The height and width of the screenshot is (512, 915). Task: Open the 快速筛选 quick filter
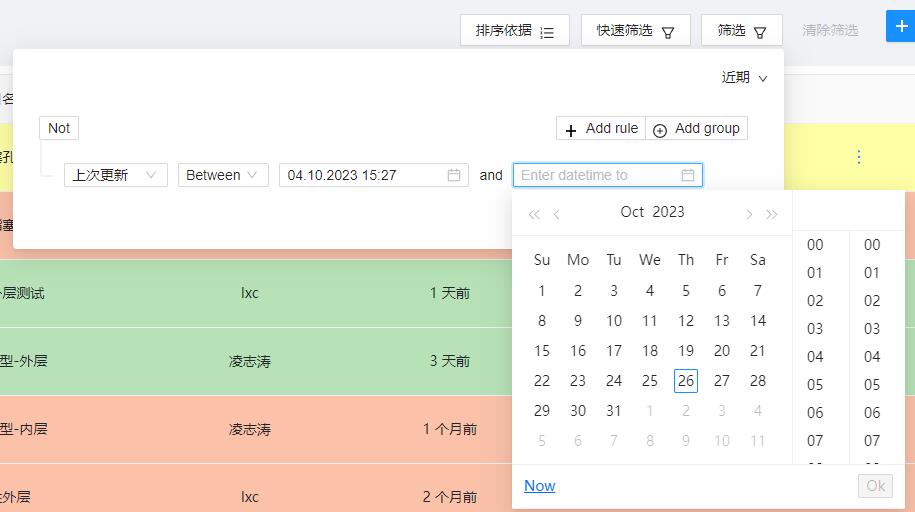coord(635,31)
